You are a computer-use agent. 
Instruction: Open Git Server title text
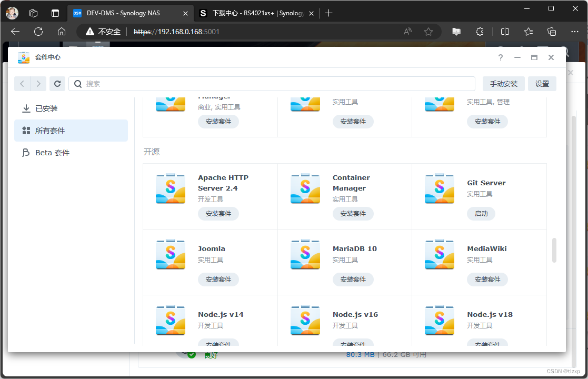pos(486,183)
